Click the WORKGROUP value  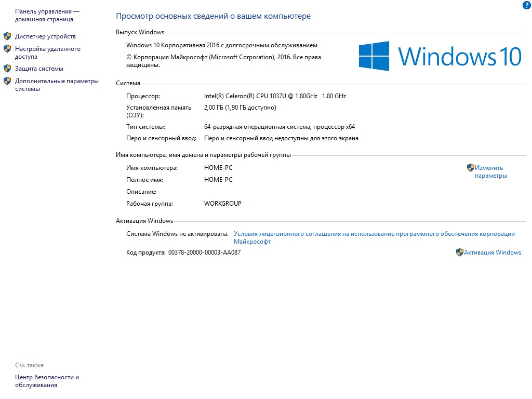(x=222, y=204)
